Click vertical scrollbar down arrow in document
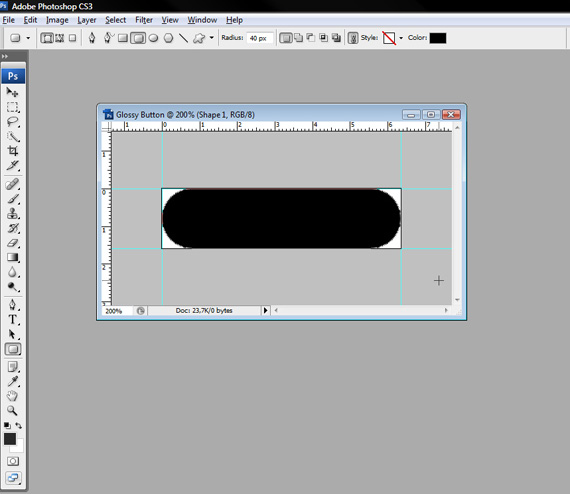The width and height of the screenshot is (570, 494). [457, 300]
